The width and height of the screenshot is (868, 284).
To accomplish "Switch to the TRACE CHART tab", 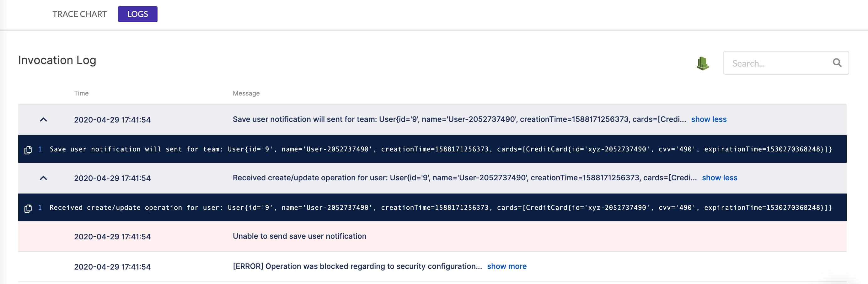I will coord(79,14).
